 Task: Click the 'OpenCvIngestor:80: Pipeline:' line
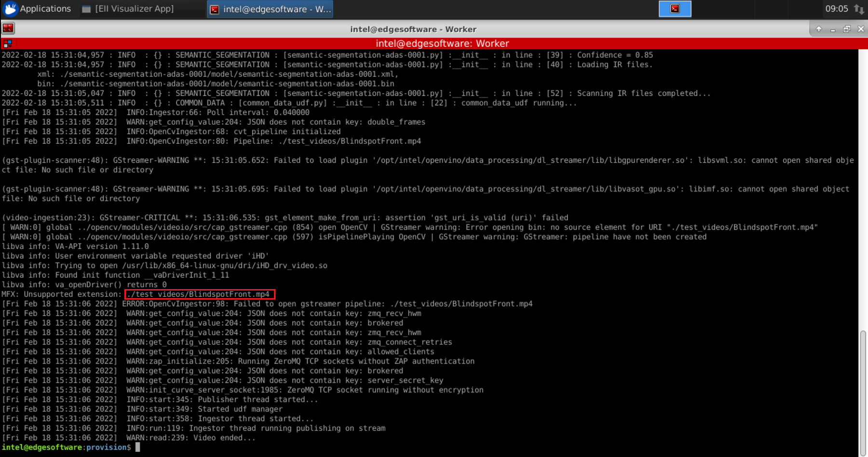click(x=211, y=141)
